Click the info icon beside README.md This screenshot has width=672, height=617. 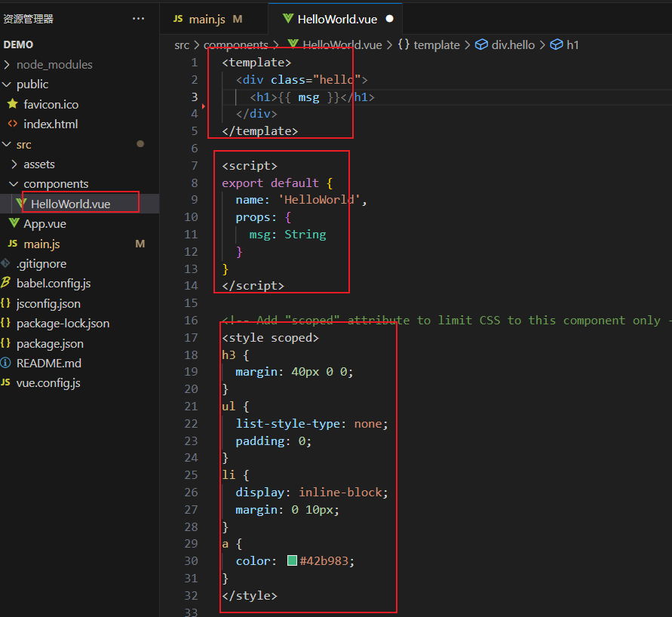5,363
